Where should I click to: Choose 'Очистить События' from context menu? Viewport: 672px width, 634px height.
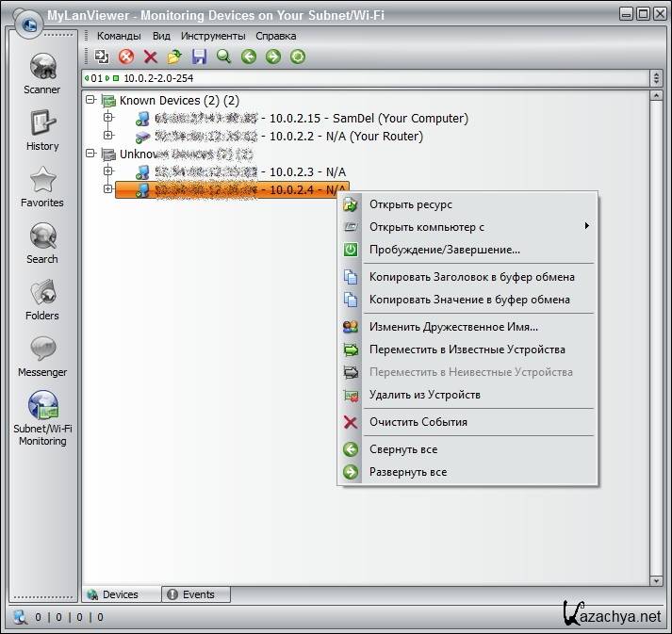418,422
